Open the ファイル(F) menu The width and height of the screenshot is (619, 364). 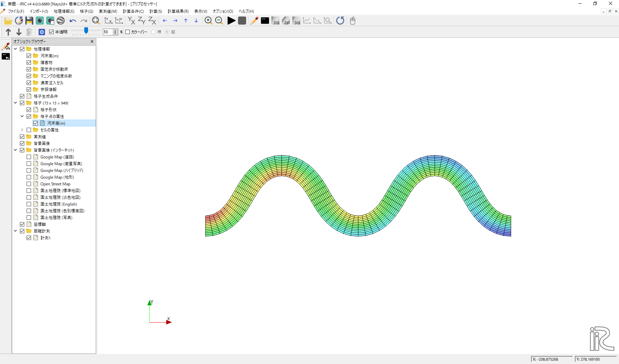pyautogui.click(x=16, y=11)
